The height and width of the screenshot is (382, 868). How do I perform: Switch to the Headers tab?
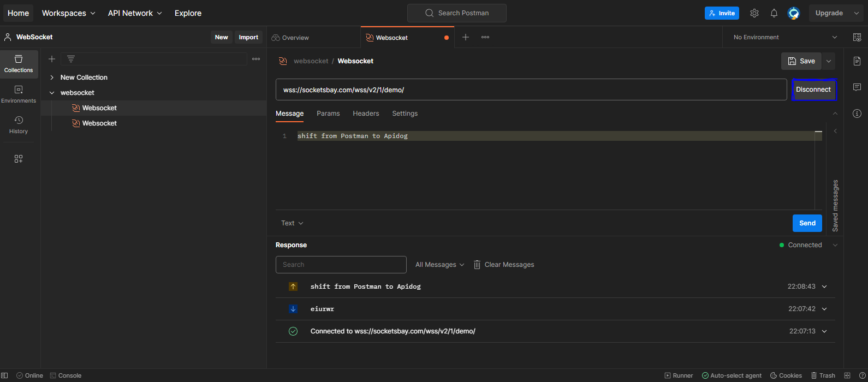[366, 114]
